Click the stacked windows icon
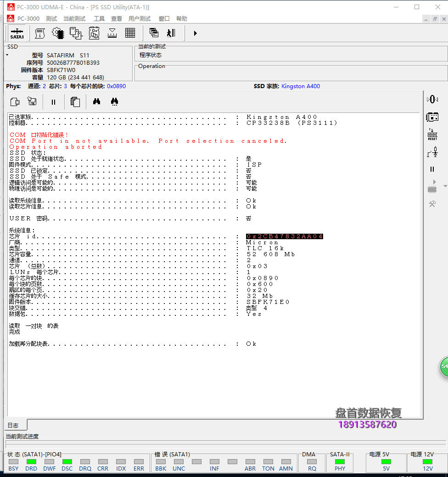This screenshot has height=477, width=448. click(x=154, y=33)
